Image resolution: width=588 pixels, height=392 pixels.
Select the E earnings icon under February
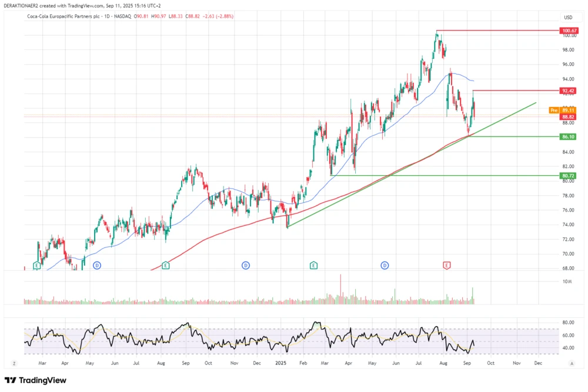pos(313,266)
